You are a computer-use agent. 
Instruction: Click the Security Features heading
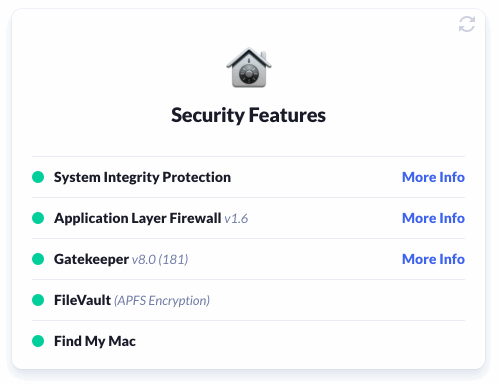[248, 115]
